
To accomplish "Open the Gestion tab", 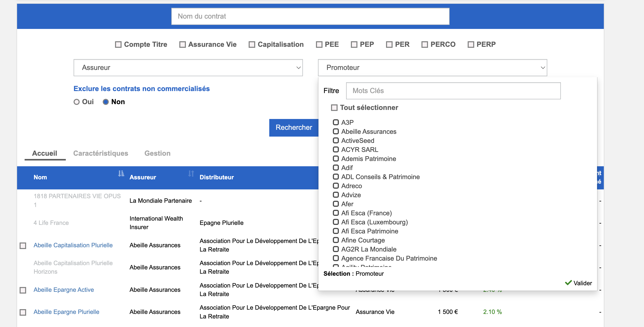I will pyautogui.click(x=157, y=153).
